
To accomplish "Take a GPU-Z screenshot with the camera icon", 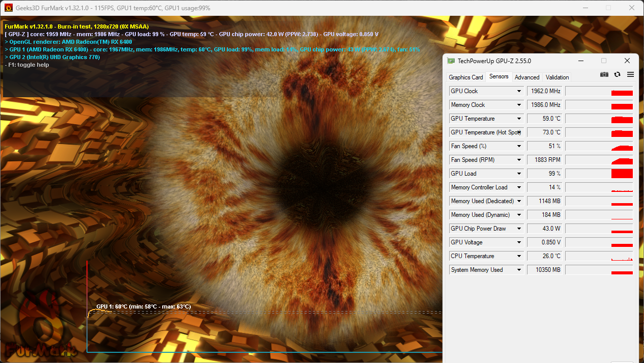I will tap(604, 74).
